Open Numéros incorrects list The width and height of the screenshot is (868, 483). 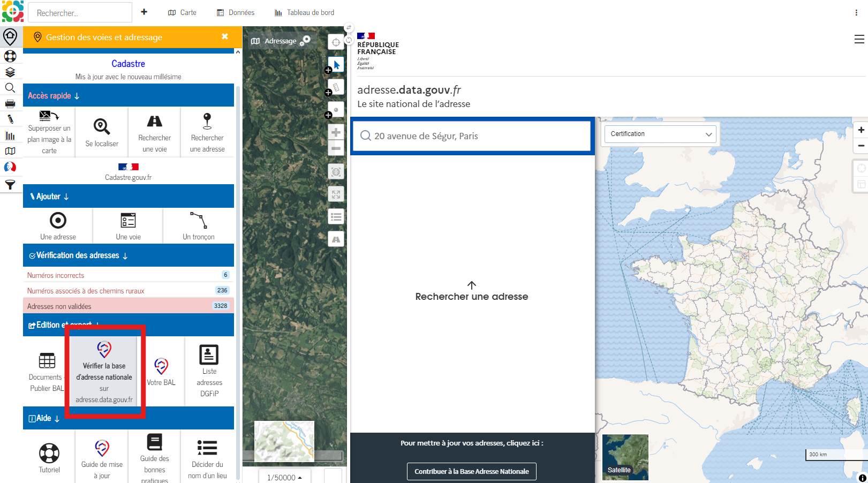click(x=129, y=275)
